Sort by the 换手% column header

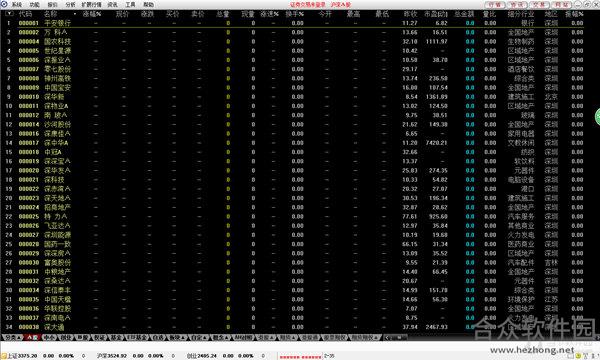pos(295,14)
